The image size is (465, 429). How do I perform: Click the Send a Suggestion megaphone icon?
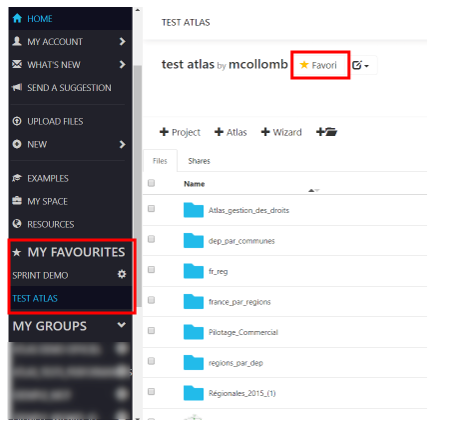pyautogui.click(x=17, y=87)
